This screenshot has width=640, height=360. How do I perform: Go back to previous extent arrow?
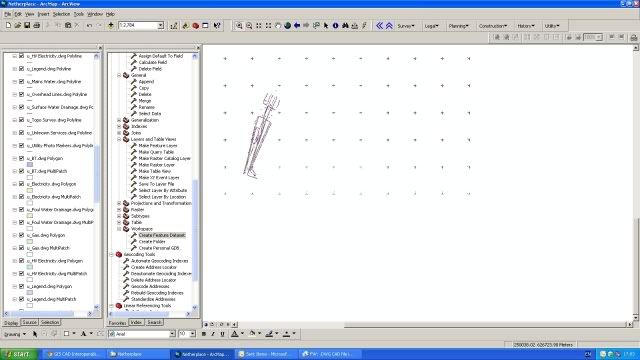(x=297, y=26)
